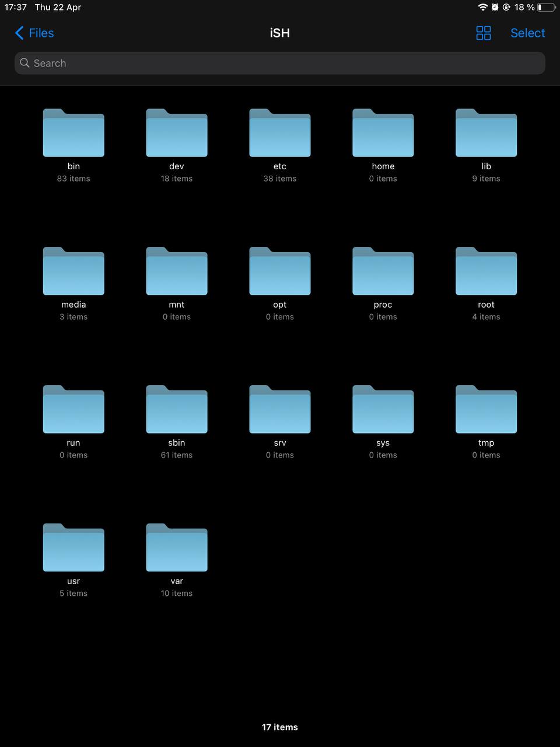Tap the Select button
Viewport: 560px width, 747px height.
click(528, 33)
